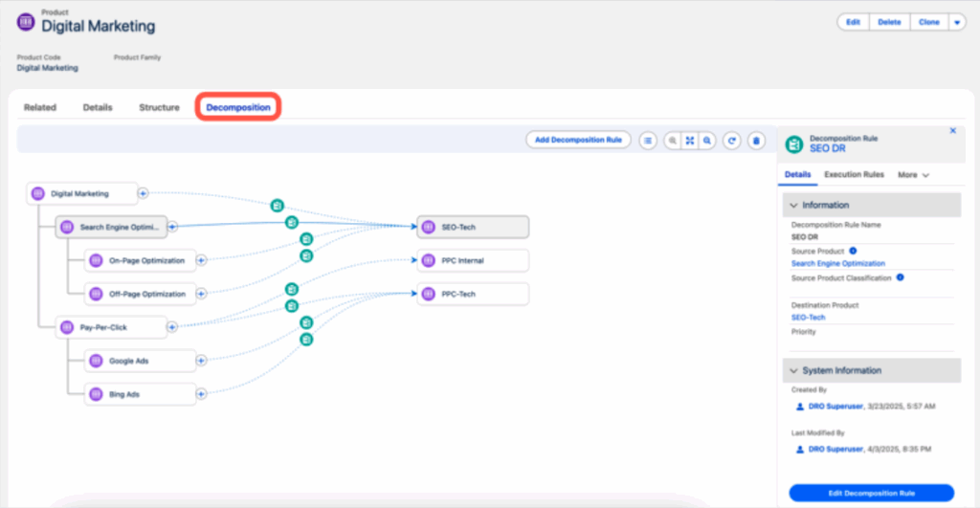The height and width of the screenshot is (508, 980).
Task: Open the dropdown arrow next to Clone
Action: 957,22
